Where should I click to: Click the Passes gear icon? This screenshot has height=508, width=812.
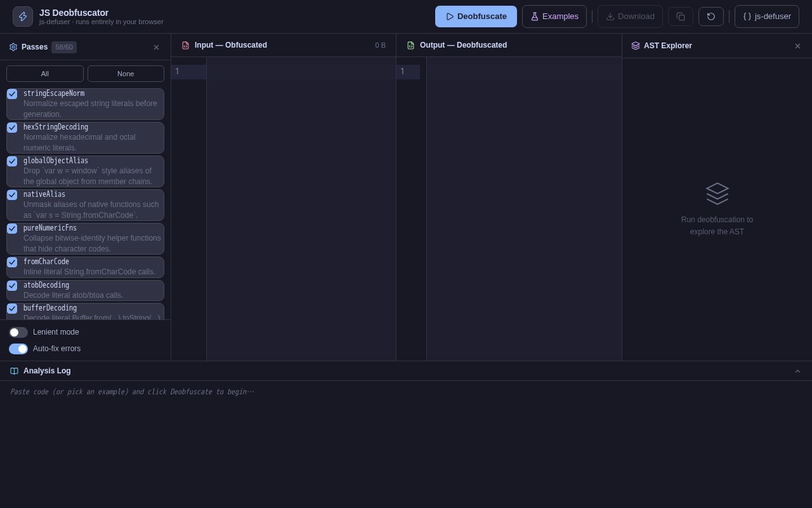(13, 47)
